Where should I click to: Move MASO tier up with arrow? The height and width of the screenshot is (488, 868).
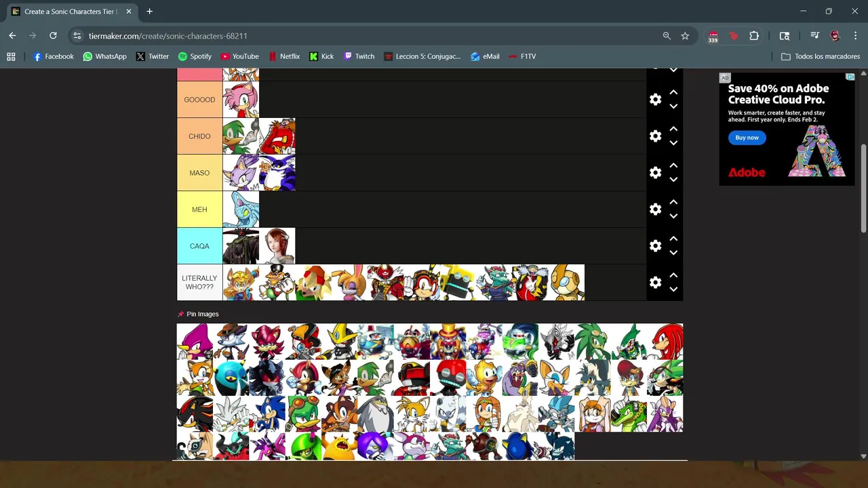coord(673,165)
